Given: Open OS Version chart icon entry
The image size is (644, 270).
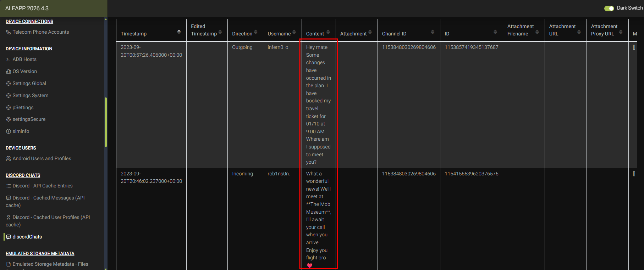Looking at the screenshot, I should tap(9, 72).
